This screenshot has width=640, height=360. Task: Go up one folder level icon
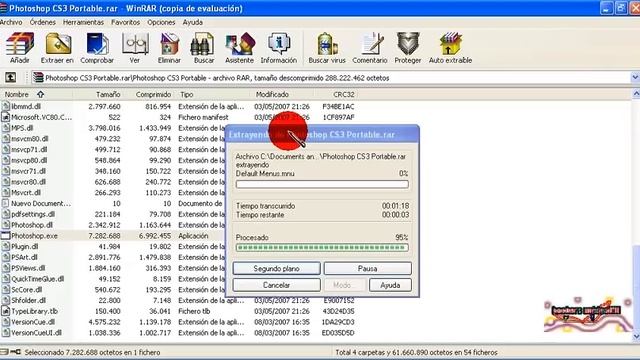pos(10,78)
